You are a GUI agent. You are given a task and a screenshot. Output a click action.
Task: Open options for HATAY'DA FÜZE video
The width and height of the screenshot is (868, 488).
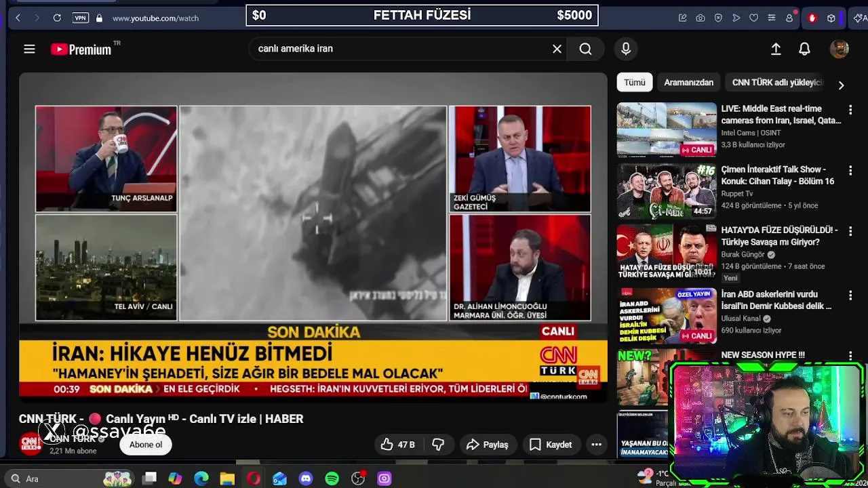click(x=850, y=231)
